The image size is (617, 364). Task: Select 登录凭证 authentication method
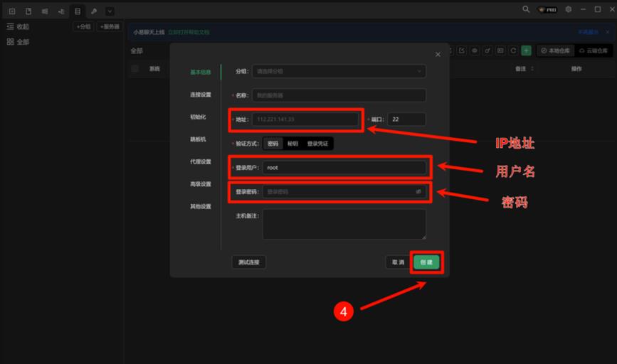(317, 143)
